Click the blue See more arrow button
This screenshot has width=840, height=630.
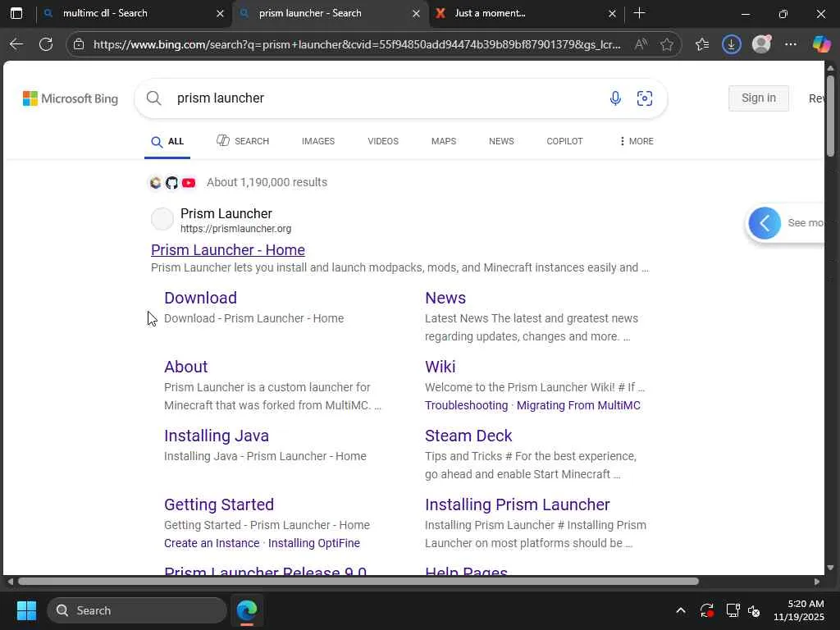click(765, 223)
